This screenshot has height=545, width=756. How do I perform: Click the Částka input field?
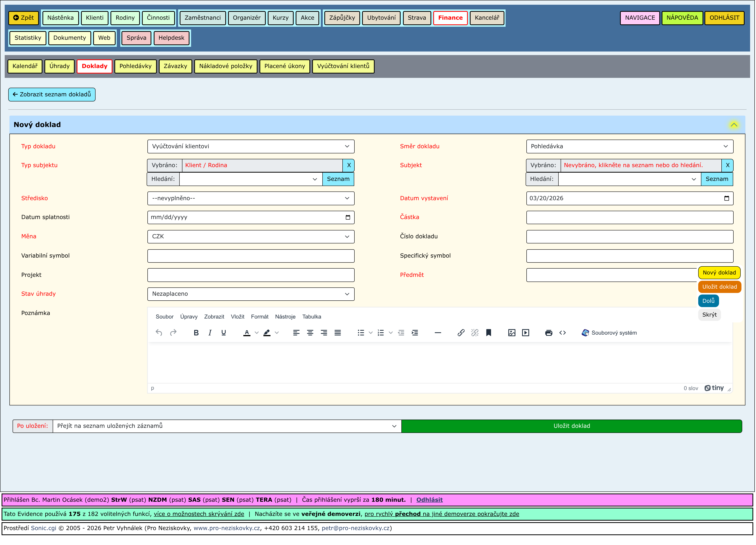pos(629,217)
